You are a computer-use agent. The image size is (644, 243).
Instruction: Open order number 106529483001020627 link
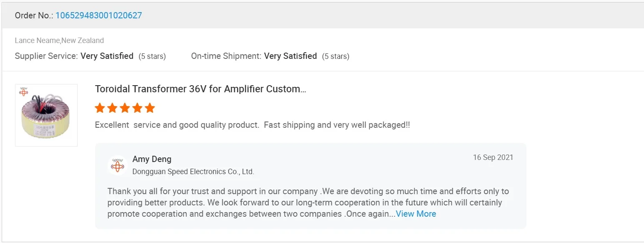coord(98,15)
